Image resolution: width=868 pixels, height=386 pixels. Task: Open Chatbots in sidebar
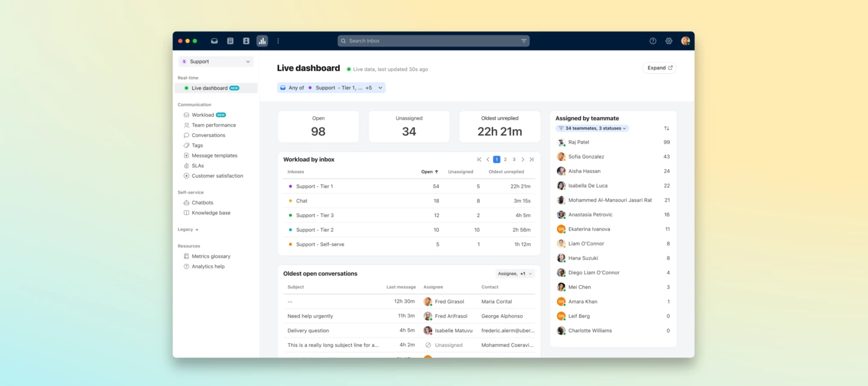click(x=198, y=203)
